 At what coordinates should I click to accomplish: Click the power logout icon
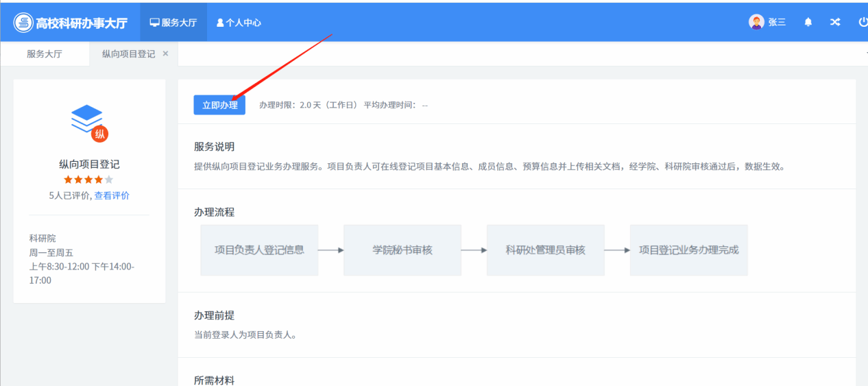click(x=863, y=22)
